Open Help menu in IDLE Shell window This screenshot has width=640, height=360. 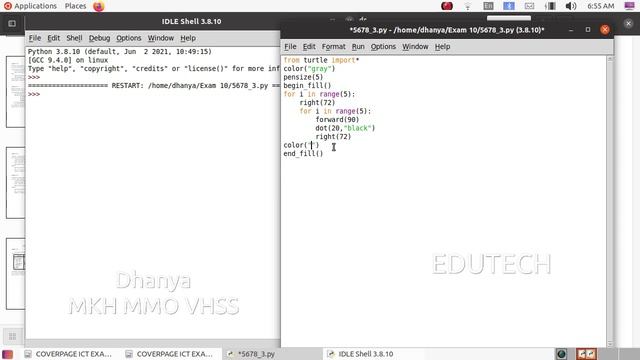click(x=188, y=38)
